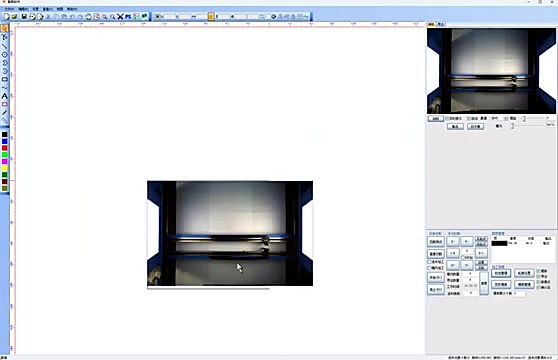
Task: Select the hand pan tool in toolbar
Action: pyautogui.click(x=88, y=16)
